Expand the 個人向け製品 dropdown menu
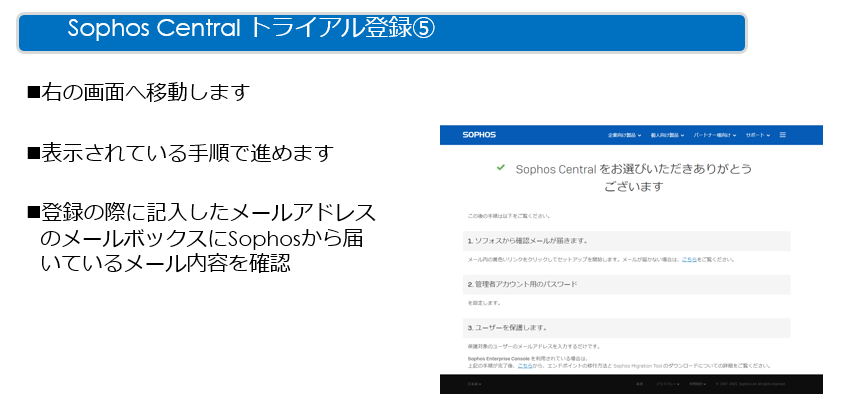 (667, 135)
